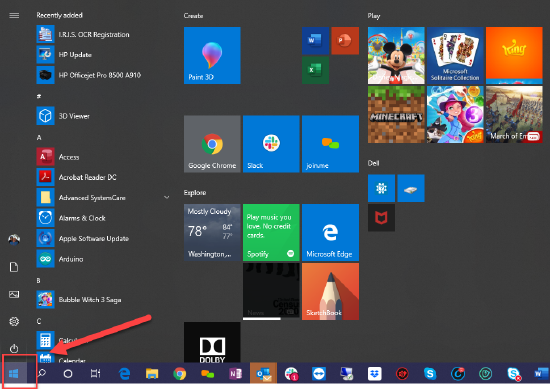Open TeamViewer from the taskbar
The height and width of the screenshot is (389, 550).
pos(319,374)
